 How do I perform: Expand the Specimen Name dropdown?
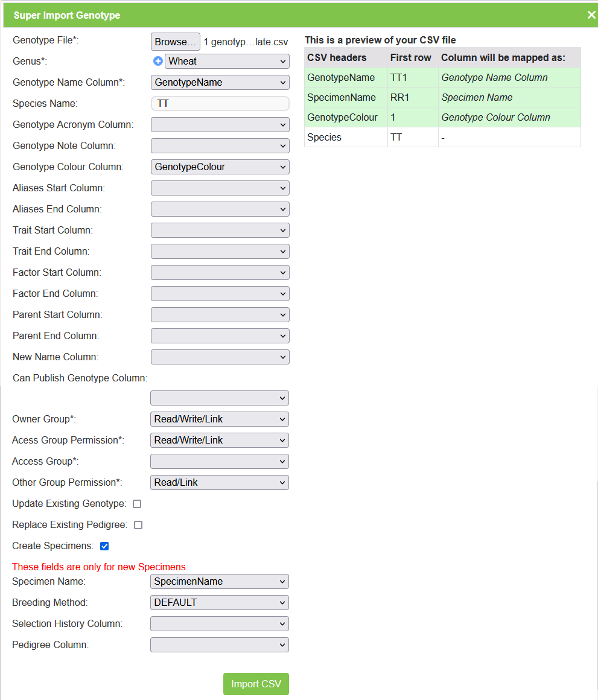pos(219,582)
